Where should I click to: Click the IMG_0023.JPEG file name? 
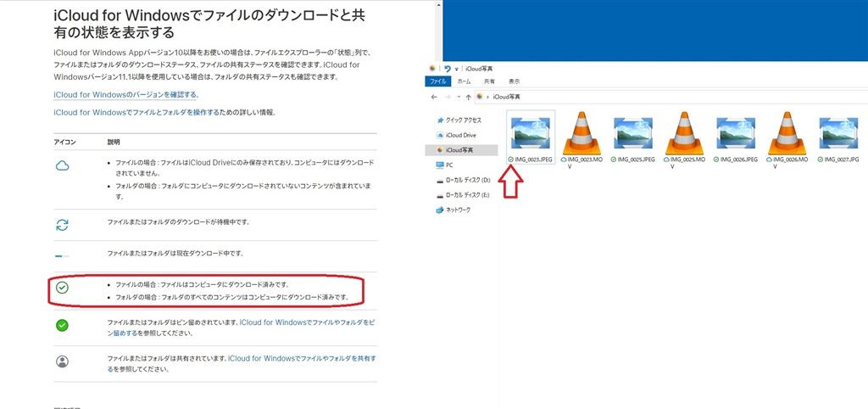point(534,159)
